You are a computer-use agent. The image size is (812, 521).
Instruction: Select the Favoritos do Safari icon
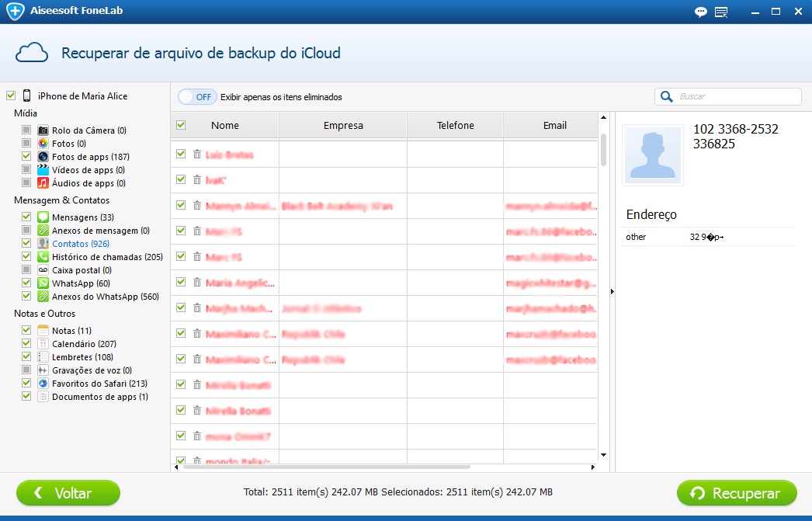click(43, 384)
